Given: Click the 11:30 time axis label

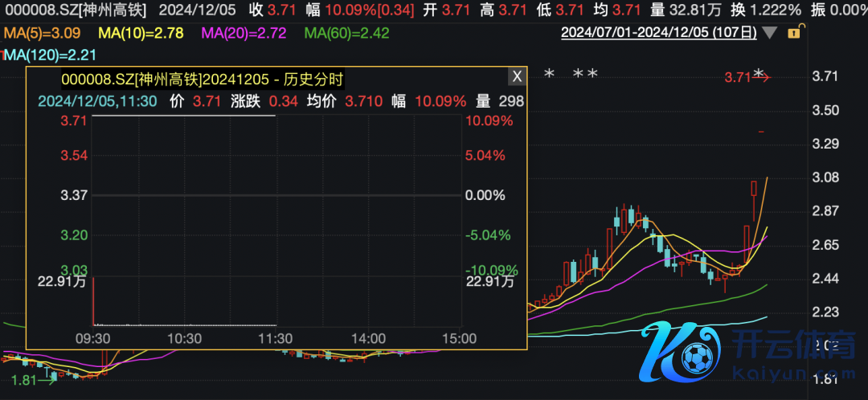Looking at the screenshot, I should tap(276, 338).
